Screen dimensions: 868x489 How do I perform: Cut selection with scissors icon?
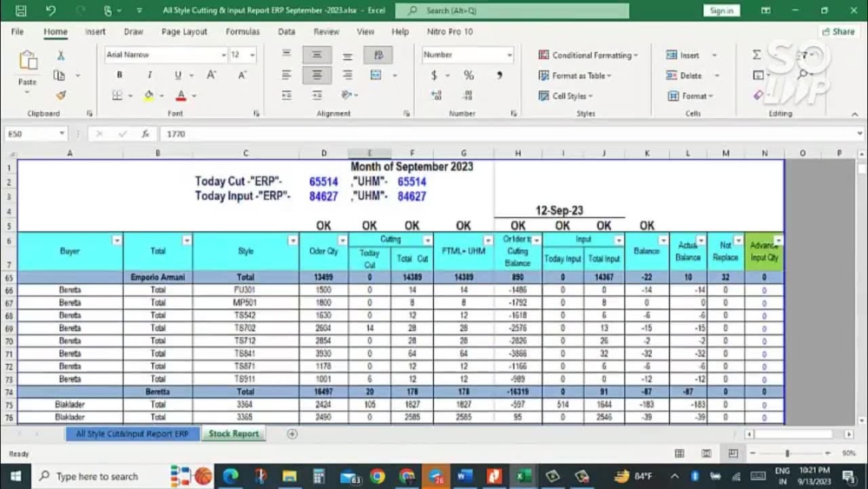tap(61, 55)
